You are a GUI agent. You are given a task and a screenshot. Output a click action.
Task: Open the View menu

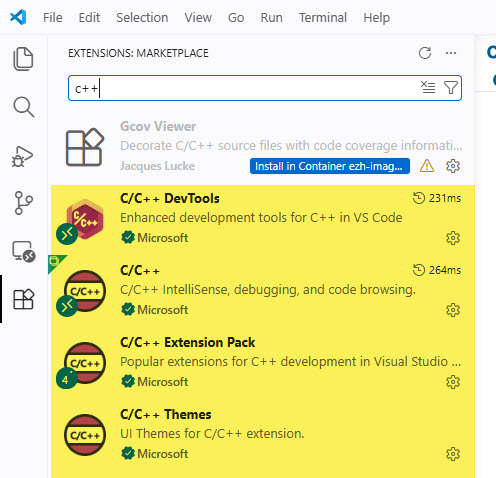point(198,17)
